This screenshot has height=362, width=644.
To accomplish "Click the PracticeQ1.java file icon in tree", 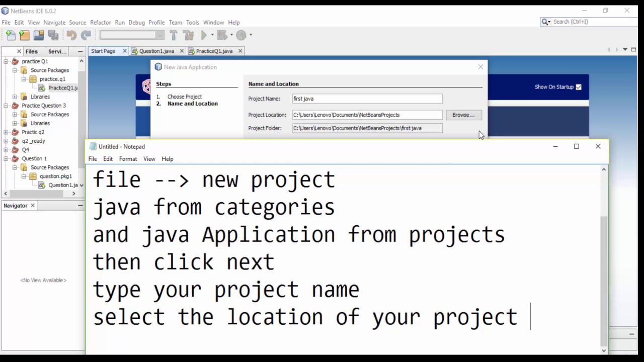I will pyautogui.click(x=42, y=88).
